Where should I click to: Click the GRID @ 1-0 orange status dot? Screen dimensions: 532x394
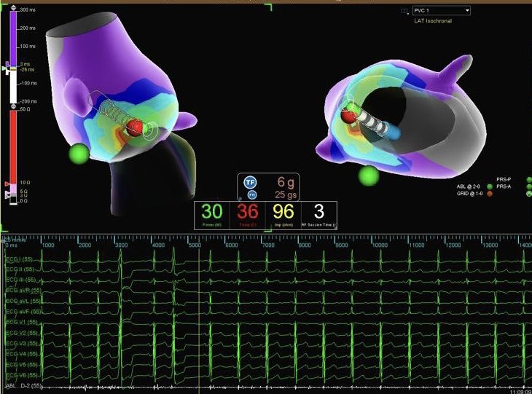point(490,194)
